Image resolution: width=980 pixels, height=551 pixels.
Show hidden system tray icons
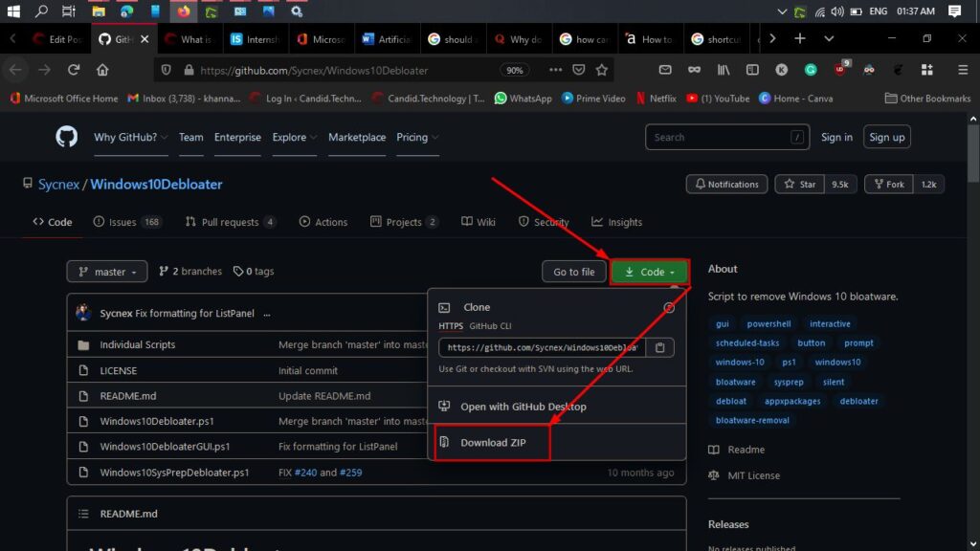[x=781, y=11]
